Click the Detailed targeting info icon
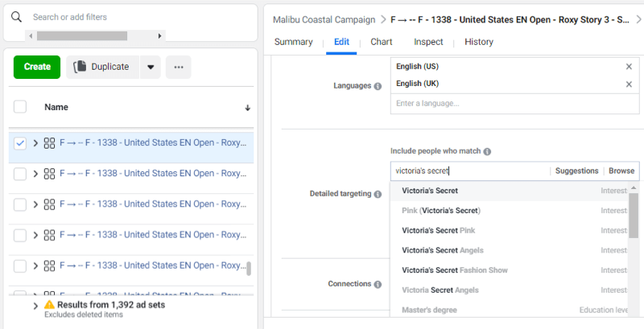Screen dimensions: 644x329 [x=378, y=195]
